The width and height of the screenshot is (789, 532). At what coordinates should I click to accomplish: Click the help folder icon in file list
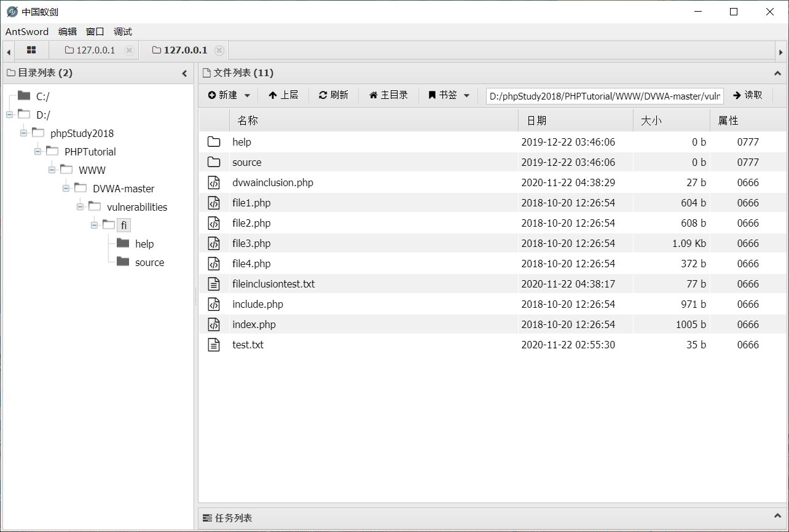[x=213, y=142]
